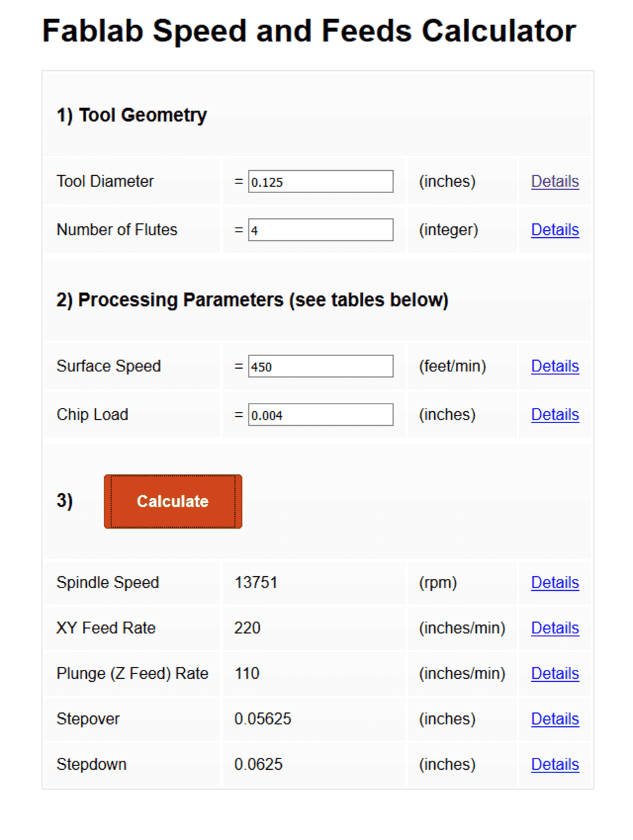
Task: Show Details for Spindle Speed
Action: (x=555, y=583)
